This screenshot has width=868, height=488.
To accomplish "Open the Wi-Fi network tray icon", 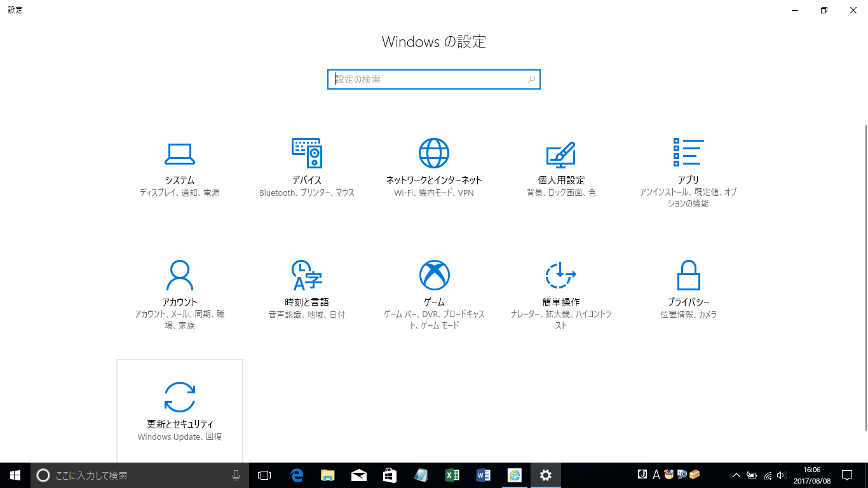I will coord(768,475).
